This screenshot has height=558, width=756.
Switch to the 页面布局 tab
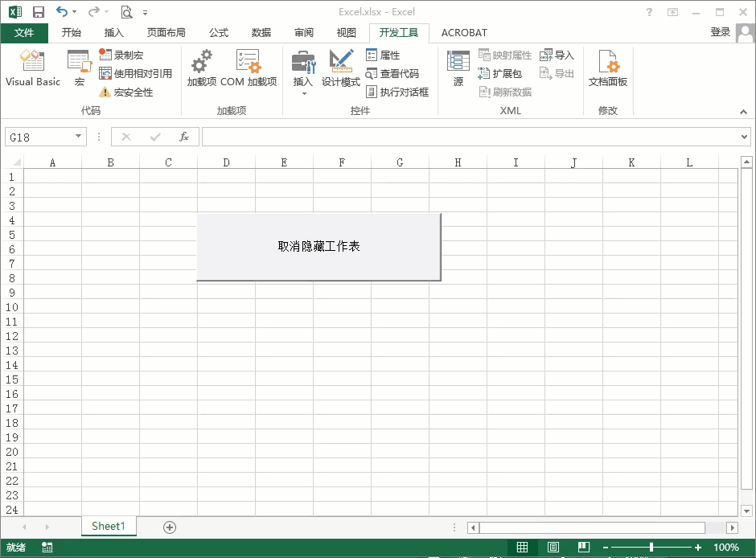166,33
